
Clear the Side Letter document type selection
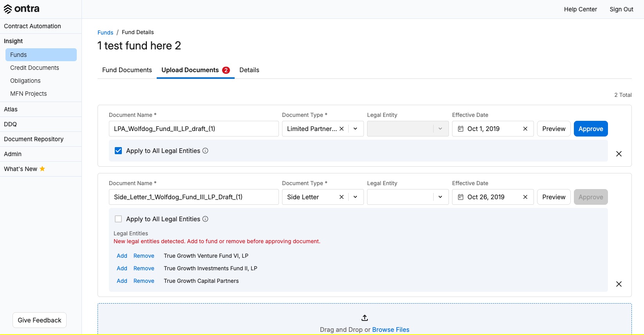[x=342, y=197]
